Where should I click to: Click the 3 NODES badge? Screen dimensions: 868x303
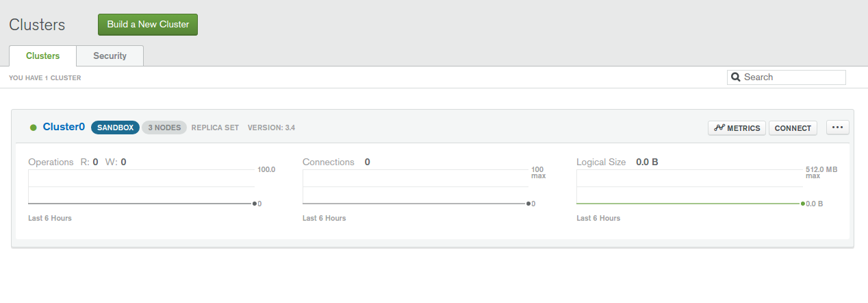pos(164,128)
